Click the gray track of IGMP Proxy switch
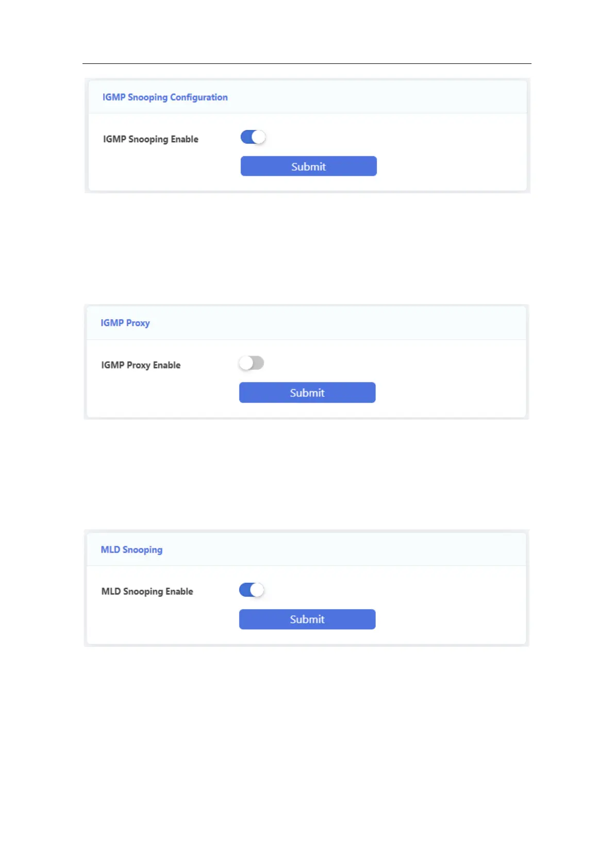The width and height of the screenshot is (614, 868). pos(258,363)
